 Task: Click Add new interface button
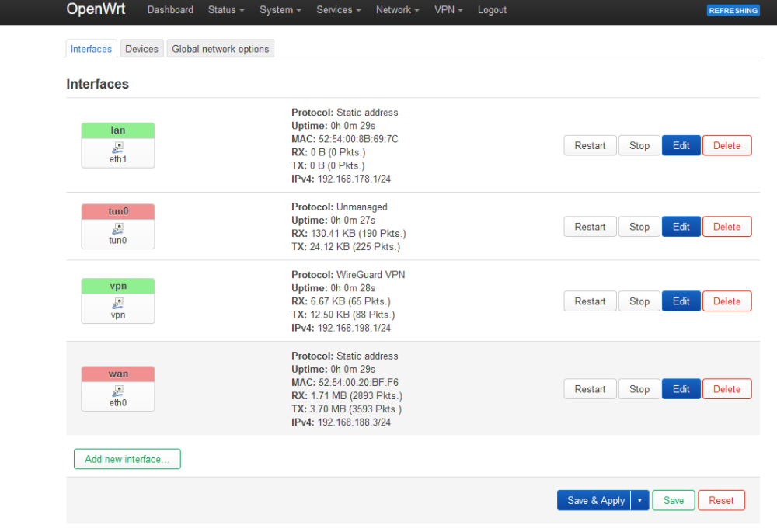[127, 459]
